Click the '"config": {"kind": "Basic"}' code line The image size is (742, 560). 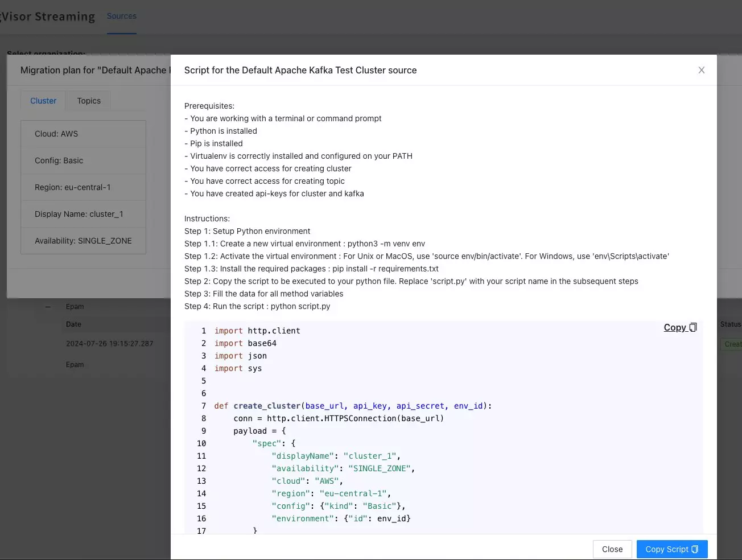coord(339,506)
